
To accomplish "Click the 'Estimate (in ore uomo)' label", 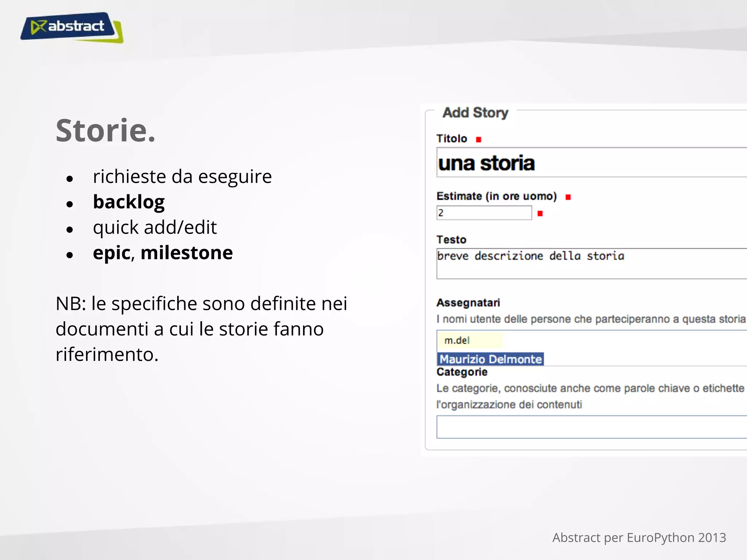I will (x=496, y=196).
